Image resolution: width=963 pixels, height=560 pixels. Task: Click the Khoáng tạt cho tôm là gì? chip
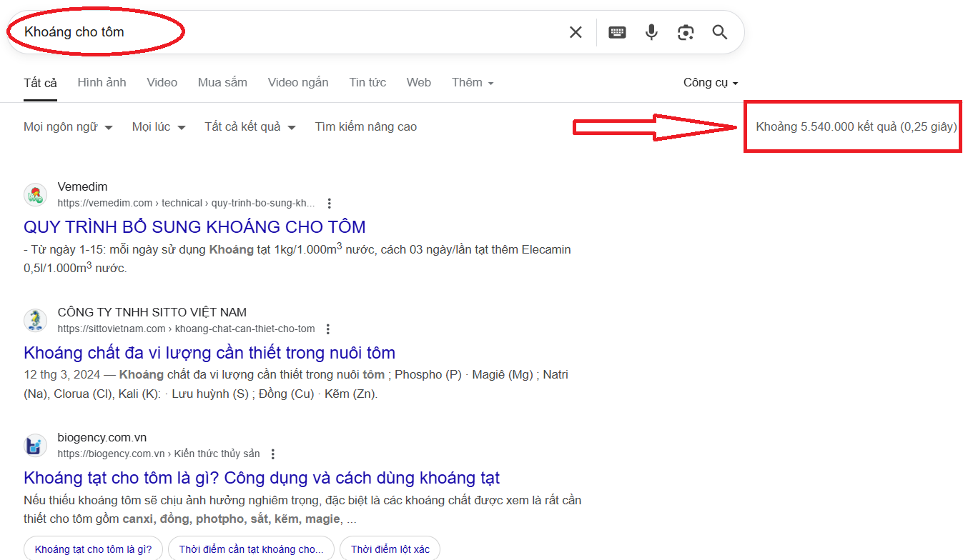click(93, 549)
